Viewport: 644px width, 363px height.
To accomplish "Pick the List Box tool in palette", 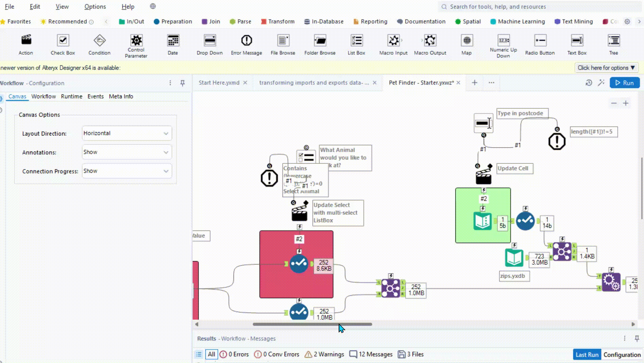I will tap(356, 40).
